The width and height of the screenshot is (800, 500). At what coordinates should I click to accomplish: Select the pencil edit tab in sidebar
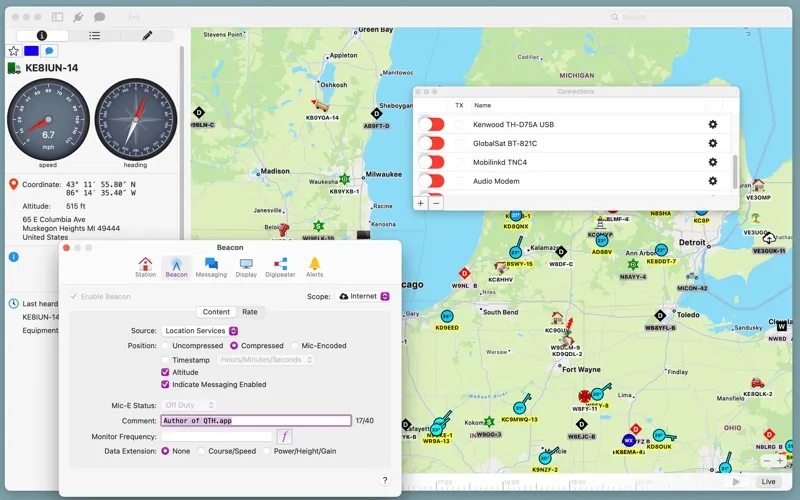pyautogui.click(x=147, y=35)
